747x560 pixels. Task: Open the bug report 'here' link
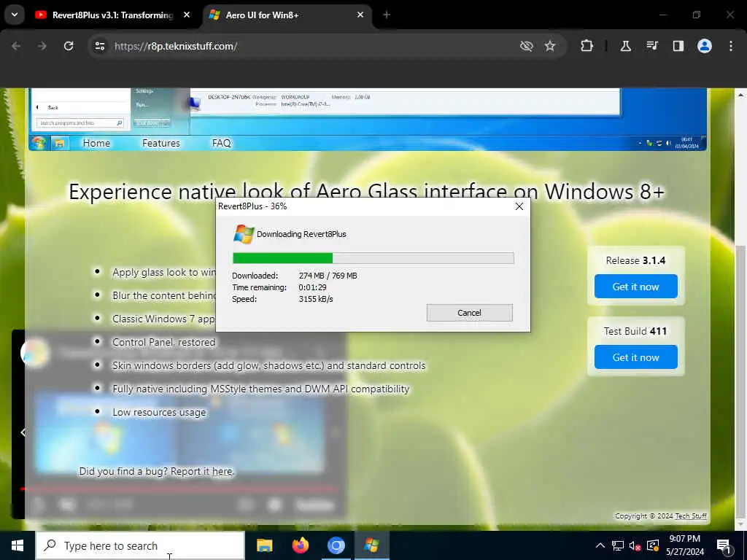pyautogui.click(x=222, y=471)
